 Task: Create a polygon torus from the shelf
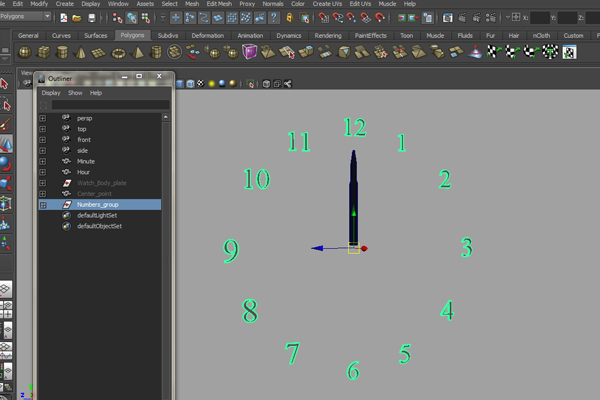[x=118, y=53]
